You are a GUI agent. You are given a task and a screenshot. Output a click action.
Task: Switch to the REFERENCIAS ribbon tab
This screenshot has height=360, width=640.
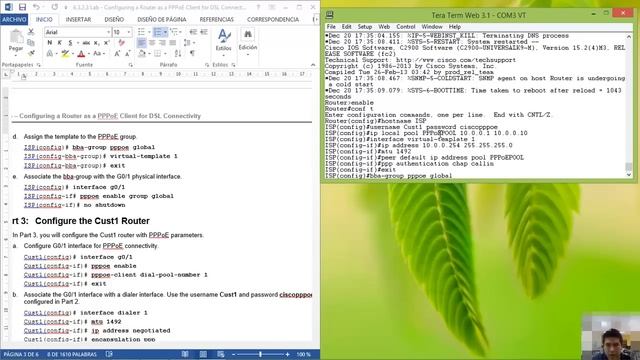coord(217,19)
